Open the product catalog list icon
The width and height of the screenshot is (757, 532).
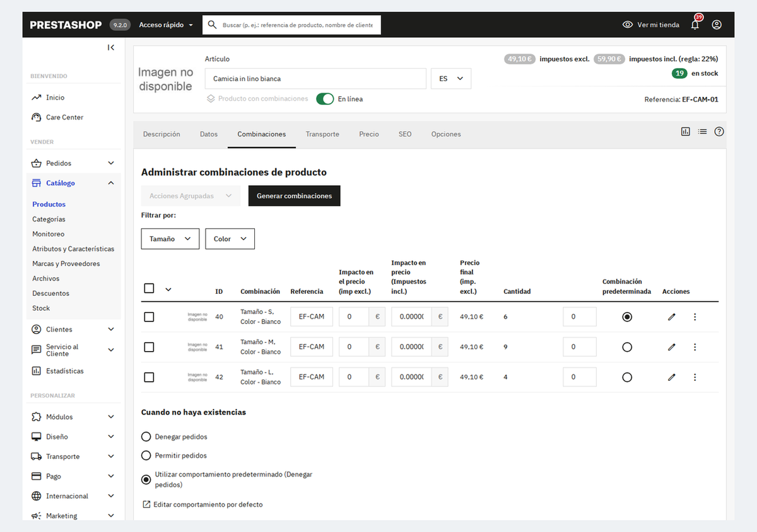tap(702, 132)
